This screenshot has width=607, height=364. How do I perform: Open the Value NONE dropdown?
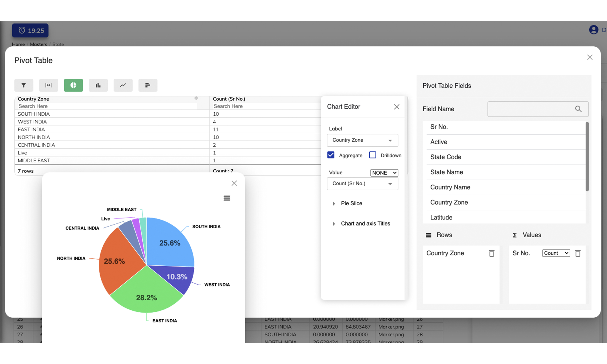click(x=384, y=173)
